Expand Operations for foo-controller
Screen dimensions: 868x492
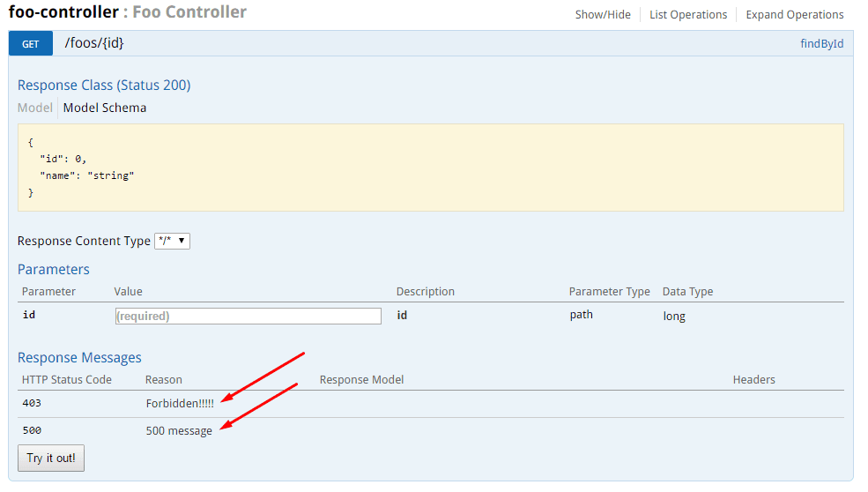[x=794, y=15]
